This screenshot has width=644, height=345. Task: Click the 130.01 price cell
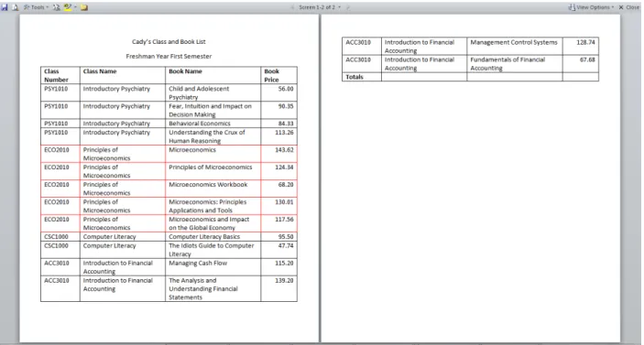[278, 206]
